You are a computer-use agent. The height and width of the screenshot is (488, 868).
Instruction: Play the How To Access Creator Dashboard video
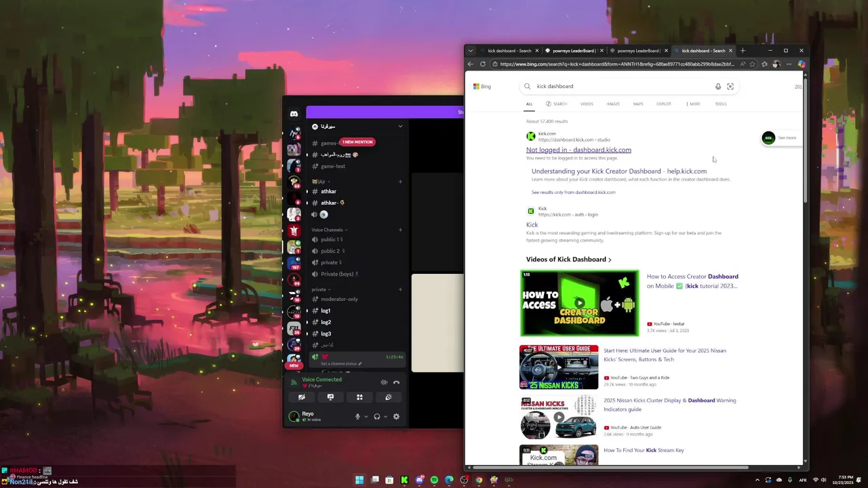[580, 303]
